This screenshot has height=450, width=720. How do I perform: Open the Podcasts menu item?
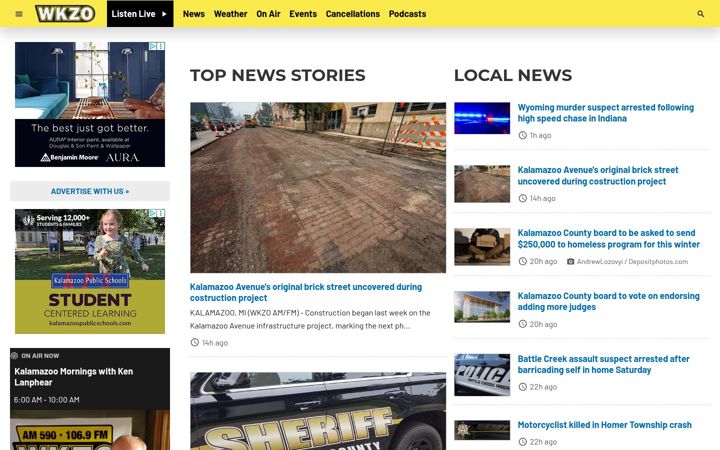407,14
